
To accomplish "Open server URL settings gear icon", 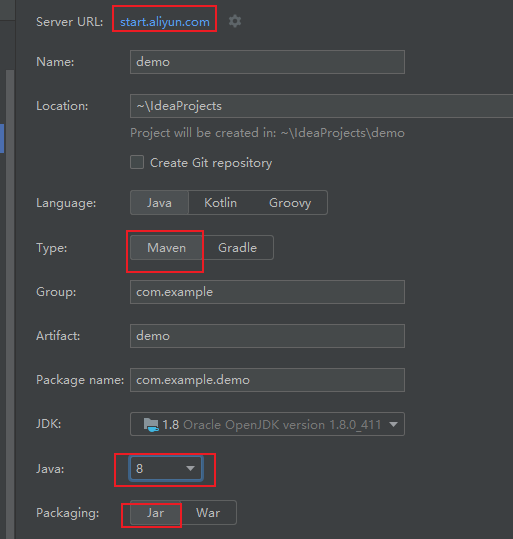I will click(x=235, y=21).
